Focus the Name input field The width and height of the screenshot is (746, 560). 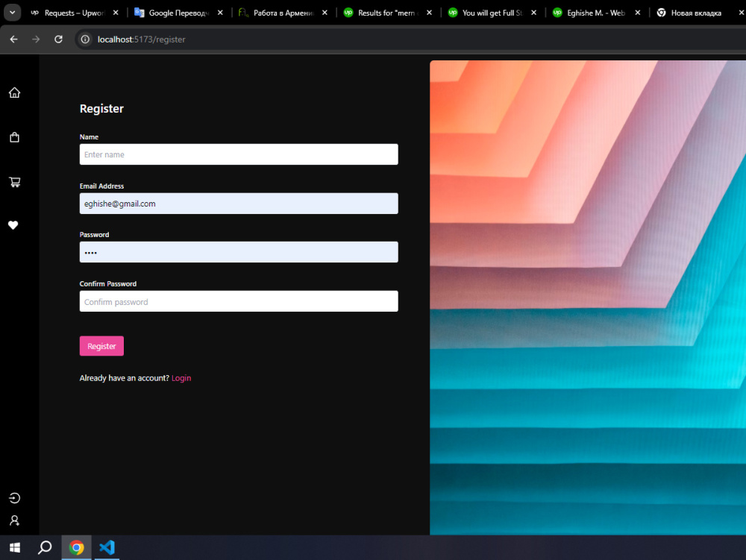pos(239,154)
